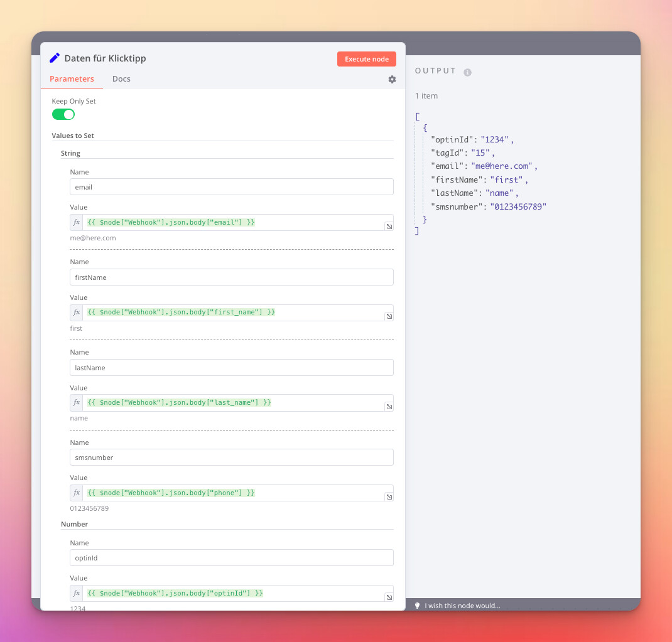Switch to the Docs tab
This screenshot has height=642, width=672.
pos(121,79)
